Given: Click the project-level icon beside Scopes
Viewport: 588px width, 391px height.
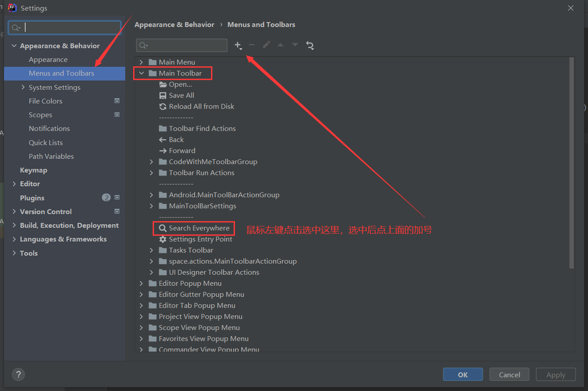Looking at the screenshot, I should click(x=117, y=115).
